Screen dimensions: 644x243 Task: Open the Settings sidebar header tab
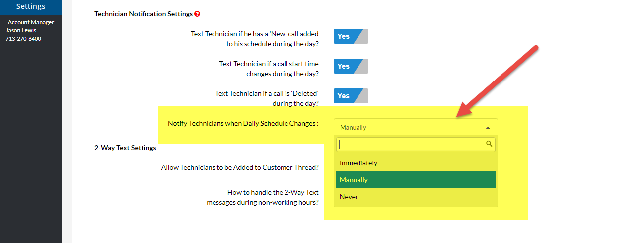point(31,6)
